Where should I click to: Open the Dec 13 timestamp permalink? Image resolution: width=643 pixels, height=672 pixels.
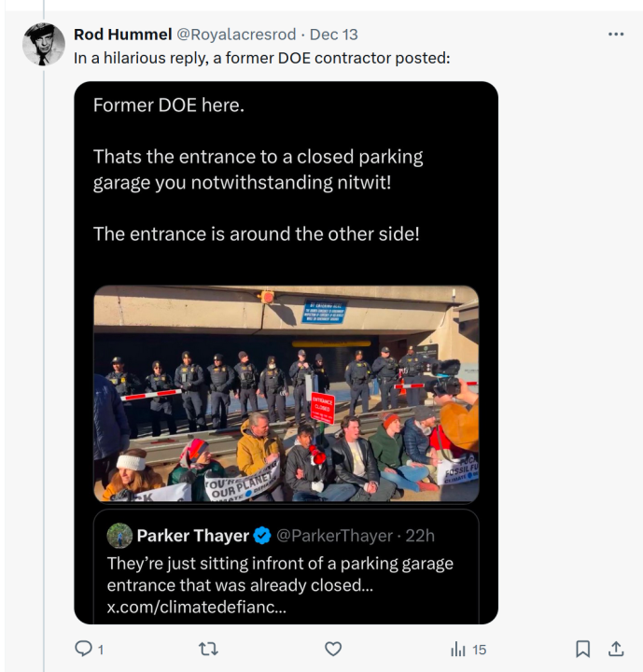click(x=334, y=35)
